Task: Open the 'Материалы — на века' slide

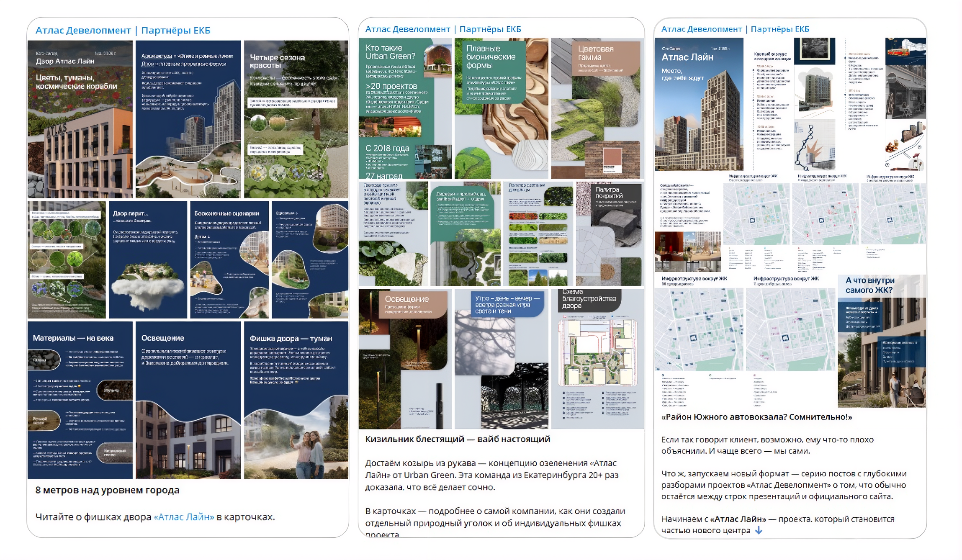Action: point(80,400)
